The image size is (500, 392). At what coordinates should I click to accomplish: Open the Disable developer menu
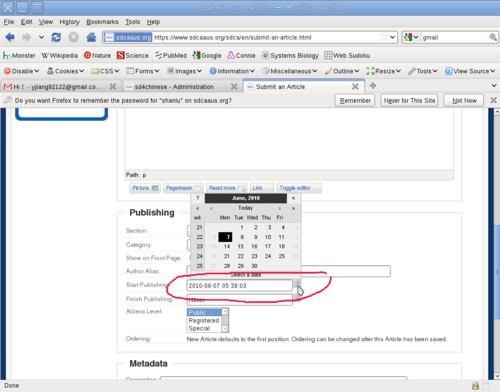click(22, 71)
